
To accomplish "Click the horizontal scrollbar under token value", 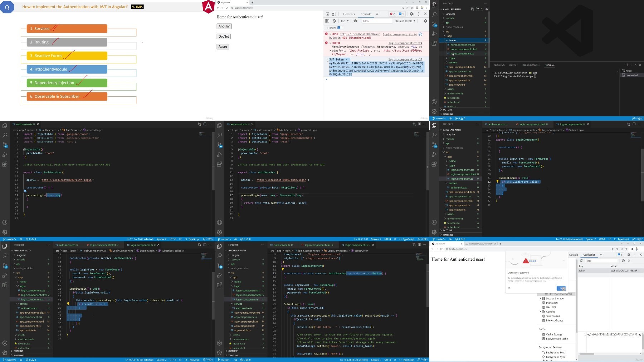I will click(x=587, y=354).
